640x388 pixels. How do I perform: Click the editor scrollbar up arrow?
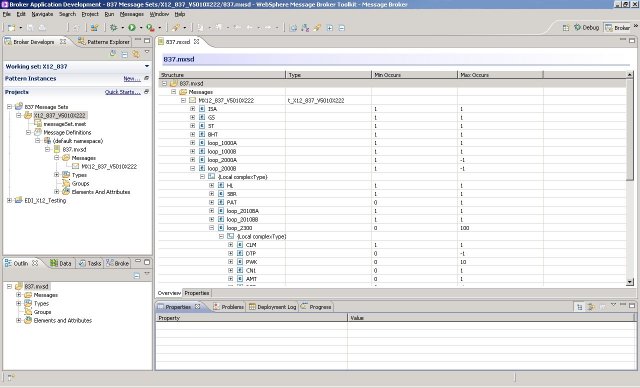(x=630, y=75)
